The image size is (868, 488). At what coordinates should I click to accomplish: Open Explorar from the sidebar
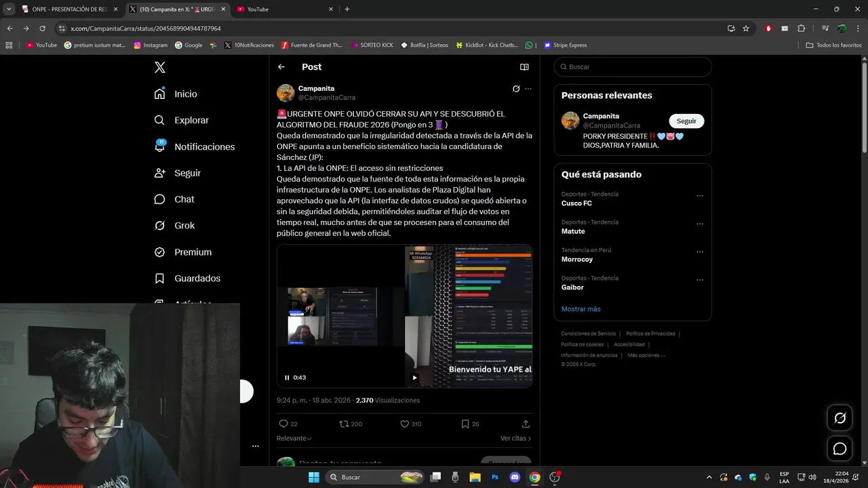(x=181, y=120)
